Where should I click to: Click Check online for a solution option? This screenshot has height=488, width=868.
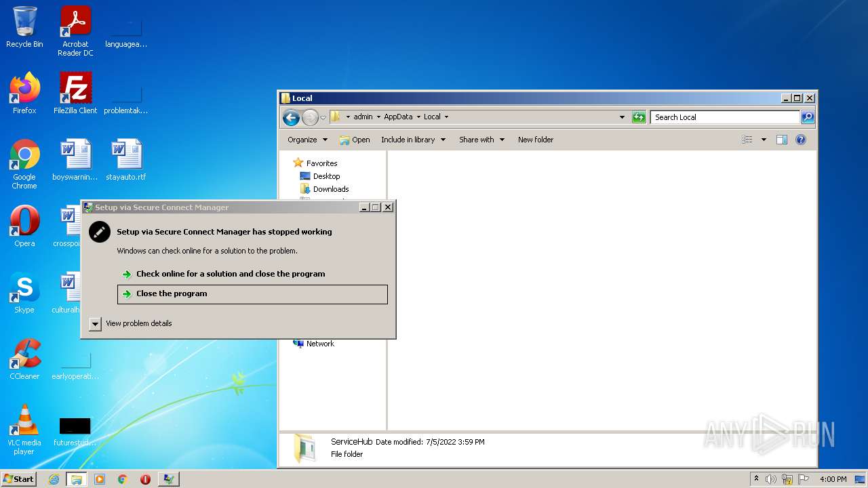[252, 274]
